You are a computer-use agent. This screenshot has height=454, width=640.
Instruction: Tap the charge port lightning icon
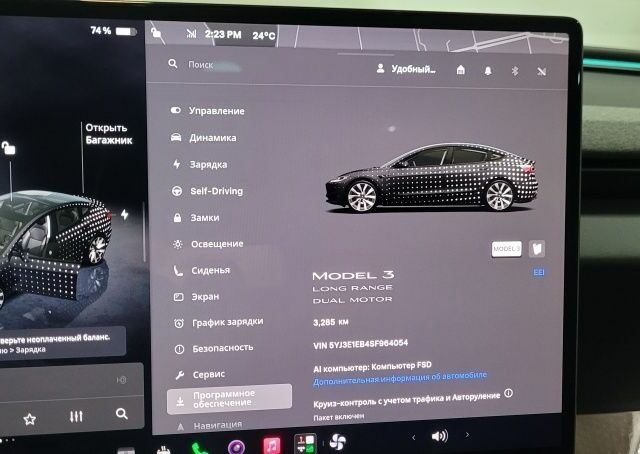click(124, 214)
